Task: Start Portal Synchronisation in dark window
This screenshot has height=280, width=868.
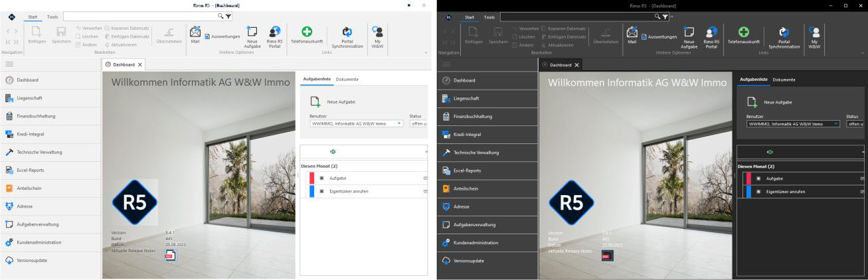Action: tap(784, 38)
